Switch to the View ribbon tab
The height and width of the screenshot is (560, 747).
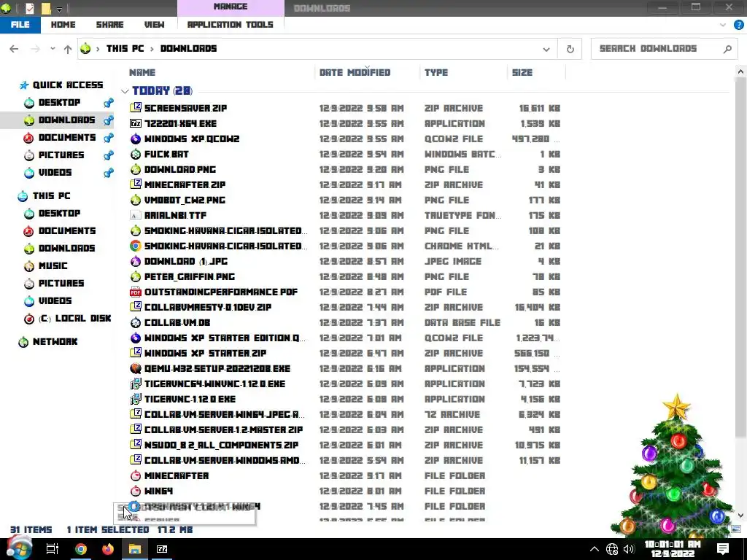click(x=155, y=25)
